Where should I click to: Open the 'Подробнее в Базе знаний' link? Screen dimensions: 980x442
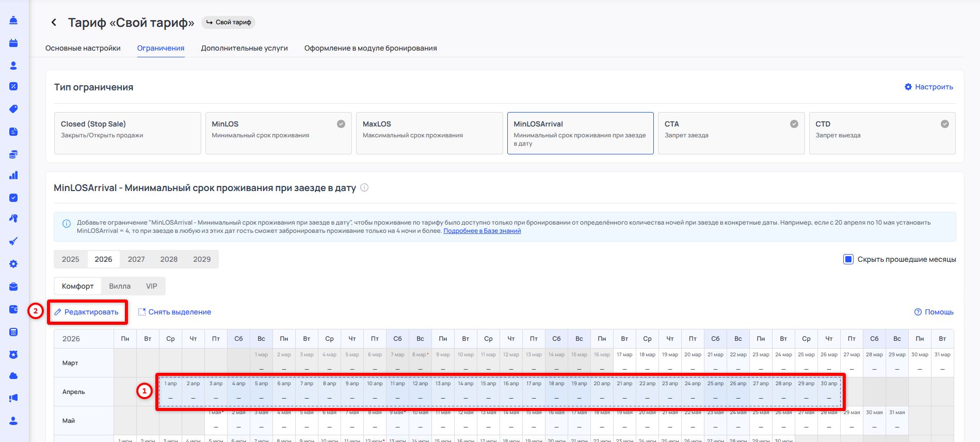(x=482, y=231)
